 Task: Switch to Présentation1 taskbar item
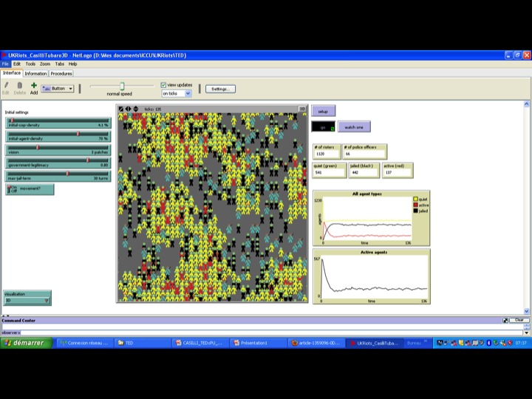coord(258,343)
